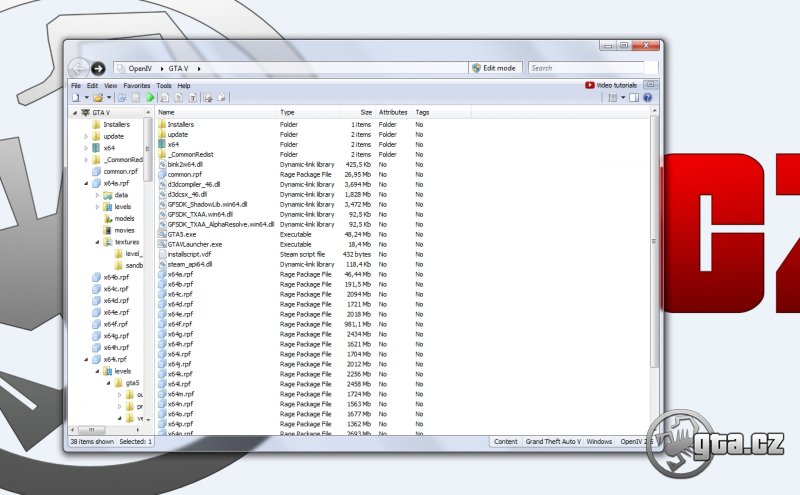
Task: Click the forward navigation arrow
Action: click(x=98, y=68)
